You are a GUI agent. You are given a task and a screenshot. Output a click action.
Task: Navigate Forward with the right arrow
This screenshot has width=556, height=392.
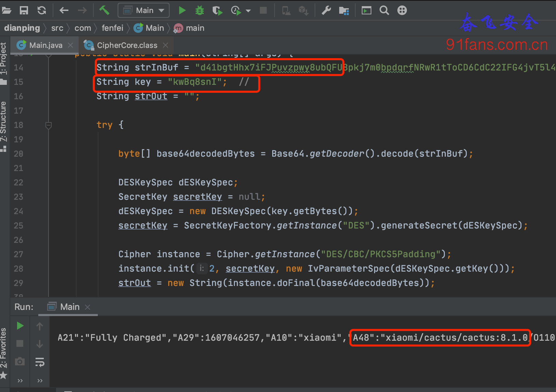(82, 11)
